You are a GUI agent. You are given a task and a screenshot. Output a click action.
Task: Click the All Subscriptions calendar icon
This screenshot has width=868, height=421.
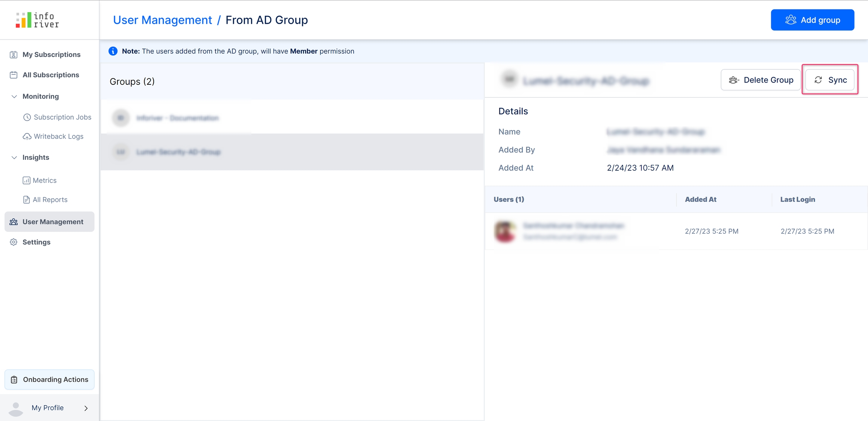[x=14, y=75]
